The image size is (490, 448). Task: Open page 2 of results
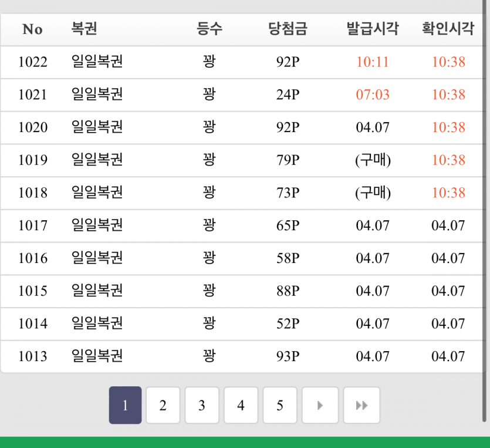point(163,405)
